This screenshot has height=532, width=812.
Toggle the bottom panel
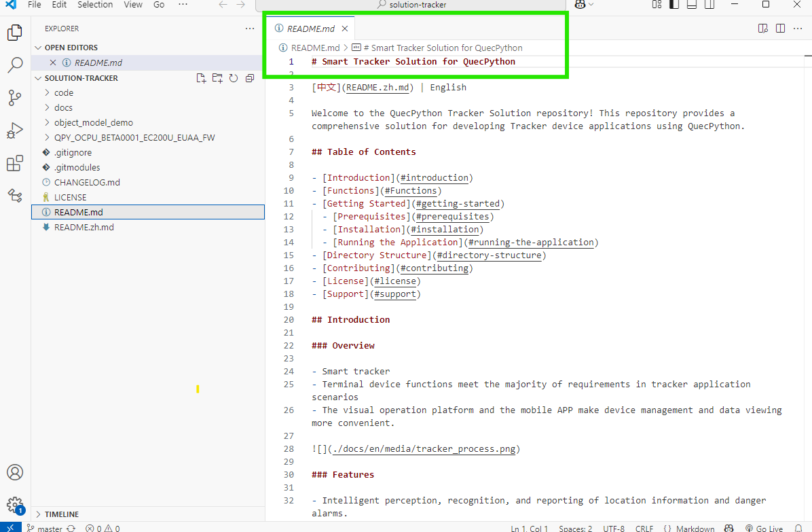pos(691,5)
